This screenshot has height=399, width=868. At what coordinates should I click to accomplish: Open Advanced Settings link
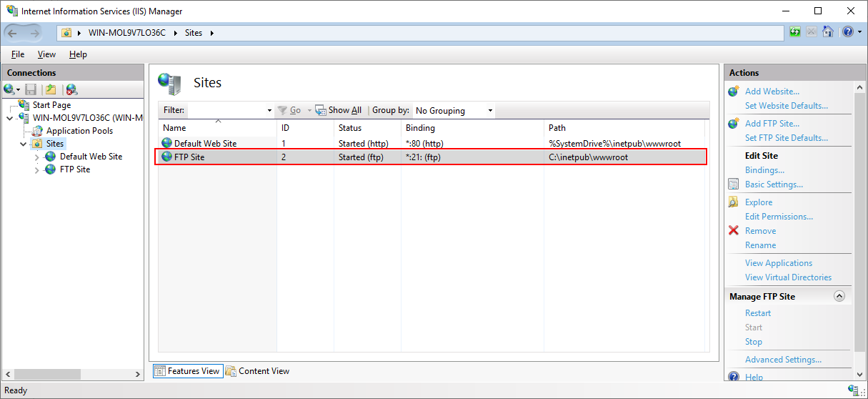(783, 360)
